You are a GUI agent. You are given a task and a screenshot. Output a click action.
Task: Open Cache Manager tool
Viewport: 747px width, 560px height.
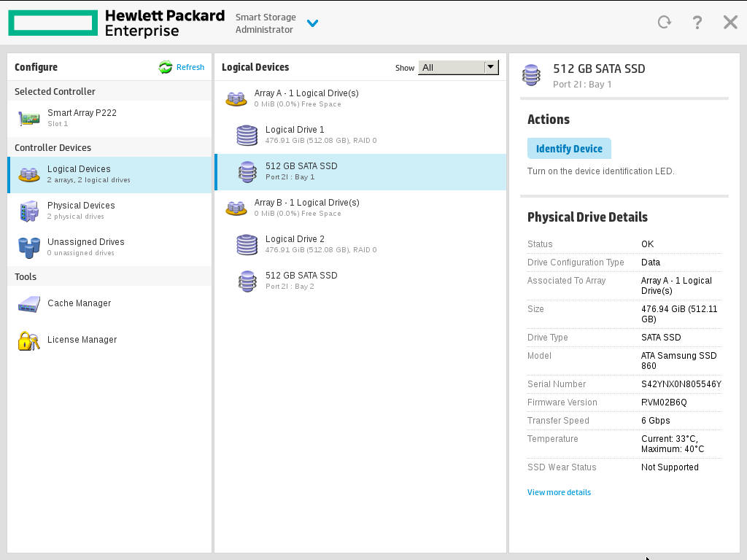point(109,303)
